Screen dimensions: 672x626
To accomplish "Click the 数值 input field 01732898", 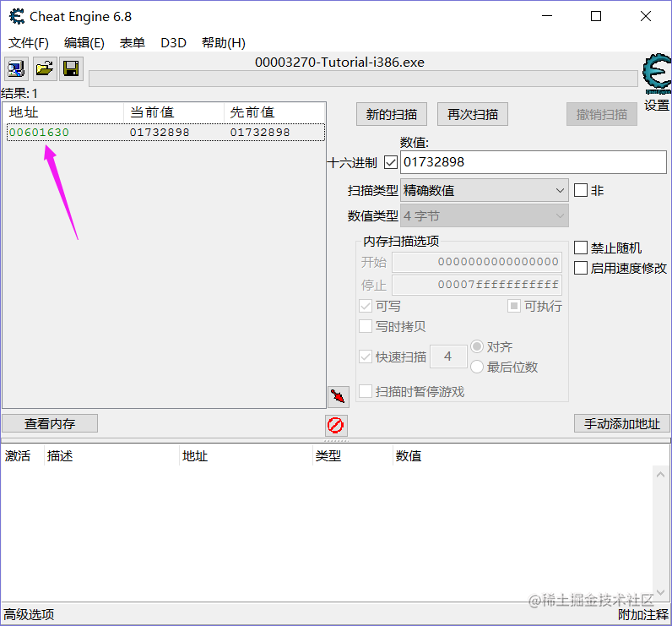I will [534, 162].
